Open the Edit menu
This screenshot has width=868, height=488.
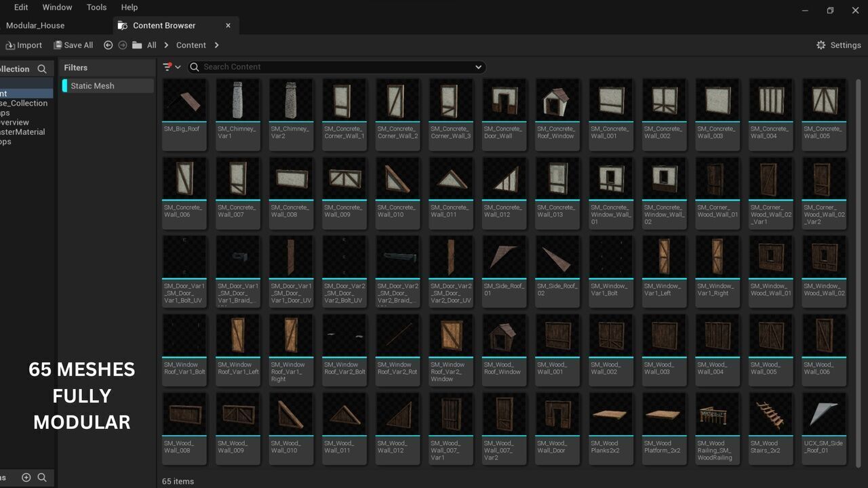[x=21, y=7]
